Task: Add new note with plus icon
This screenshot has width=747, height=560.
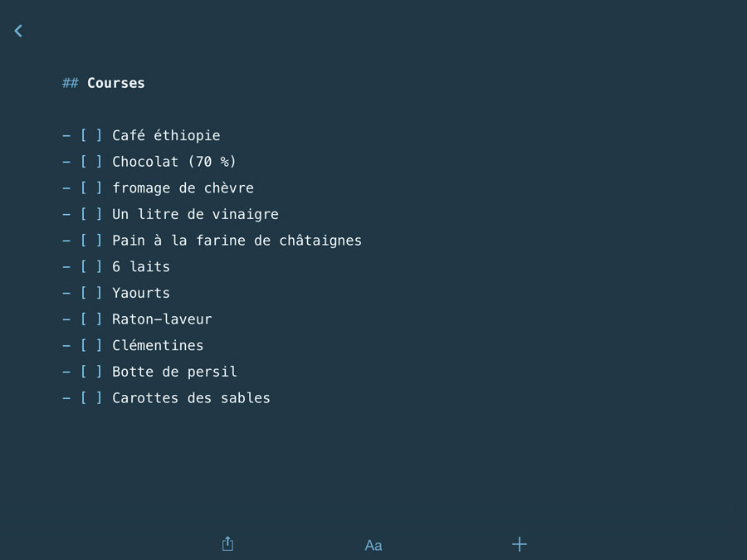Action: point(520,543)
